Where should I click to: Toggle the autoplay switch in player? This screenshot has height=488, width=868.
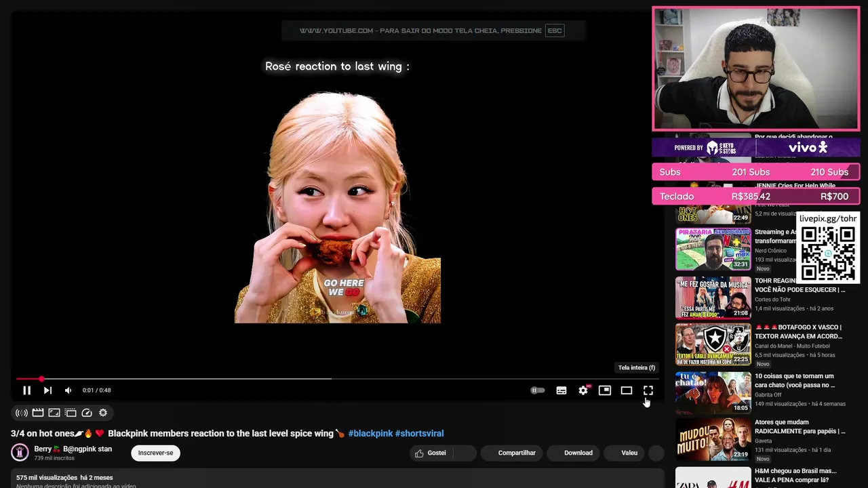coord(538,390)
